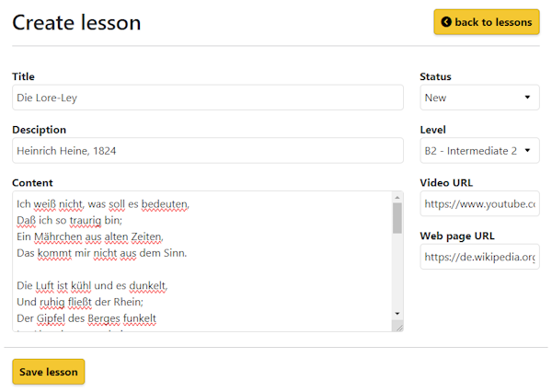Click the Title label

coord(25,76)
